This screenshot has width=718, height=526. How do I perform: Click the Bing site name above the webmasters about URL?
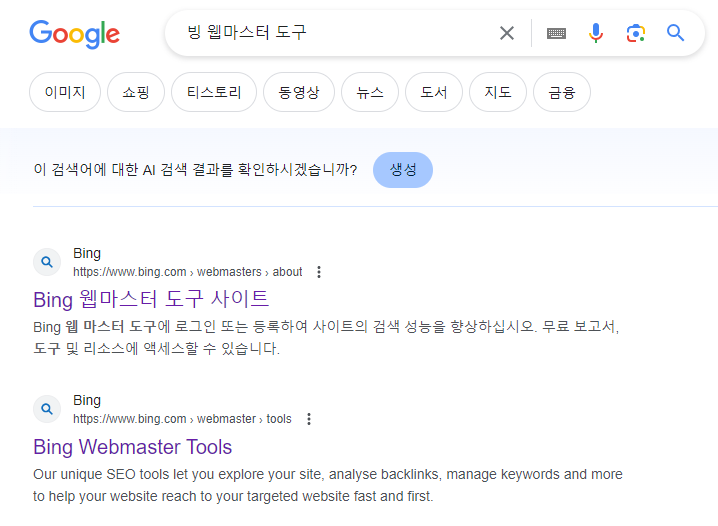coord(87,253)
